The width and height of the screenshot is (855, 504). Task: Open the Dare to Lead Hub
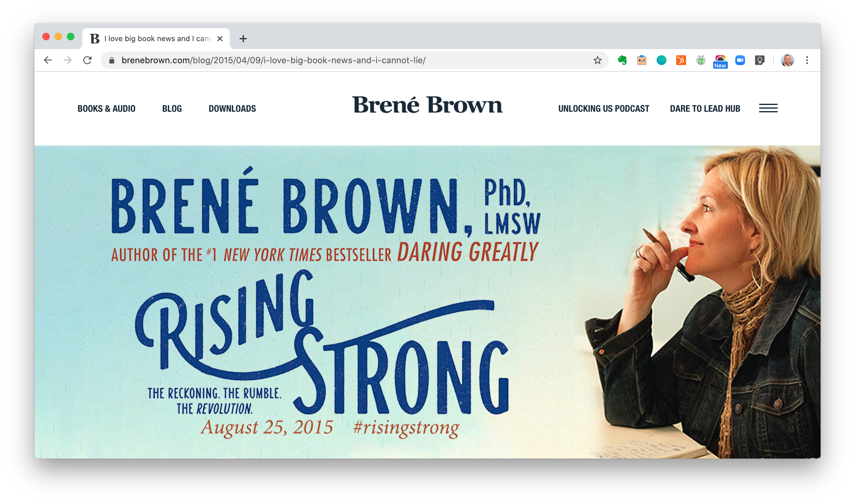pyautogui.click(x=705, y=108)
